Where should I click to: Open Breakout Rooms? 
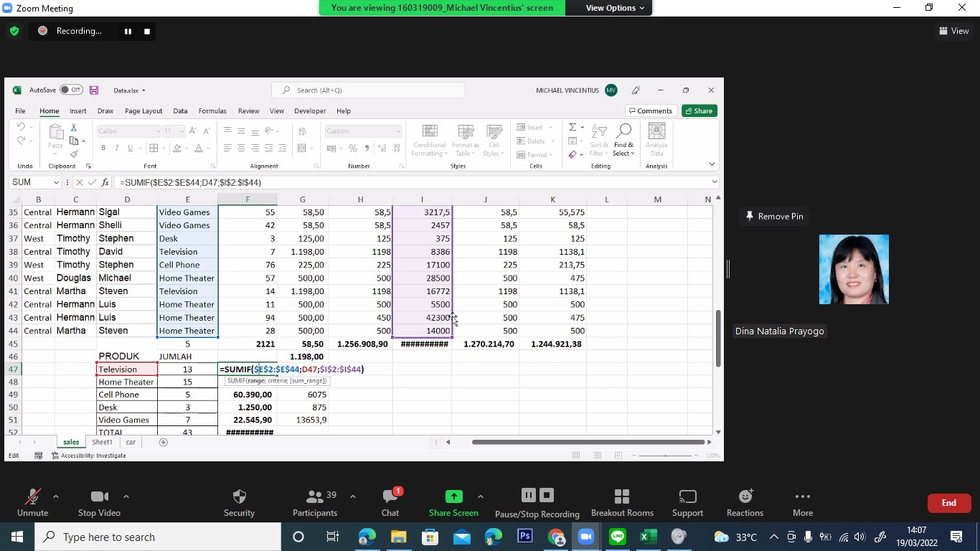coord(622,496)
